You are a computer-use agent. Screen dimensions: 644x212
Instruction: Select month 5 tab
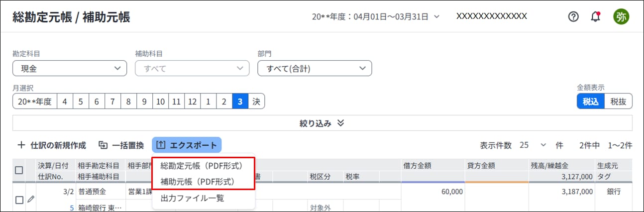(81, 102)
